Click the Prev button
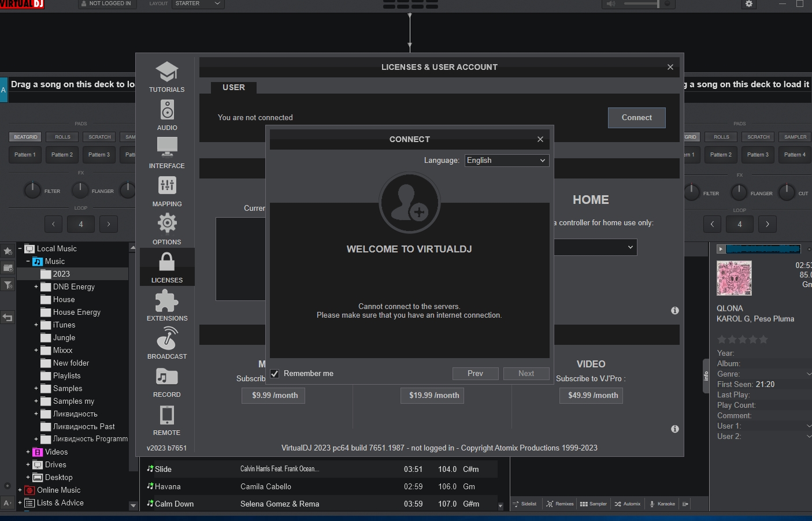Image resolution: width=812 pixels, height=521 pixels. (x=475, y=374)
